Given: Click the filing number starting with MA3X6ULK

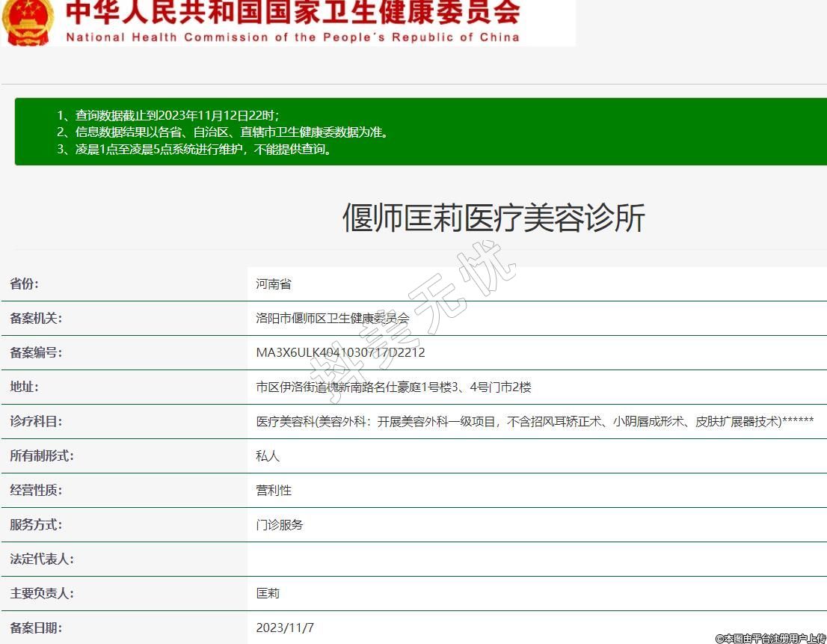Looking at the screenshot, I should point(340,353).
